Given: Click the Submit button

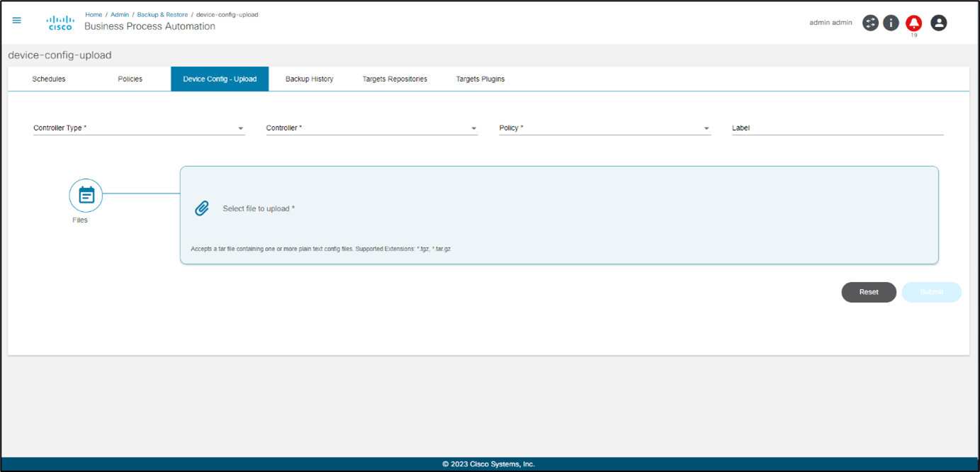Looking at the screenshot, I should tap(931, 292).
